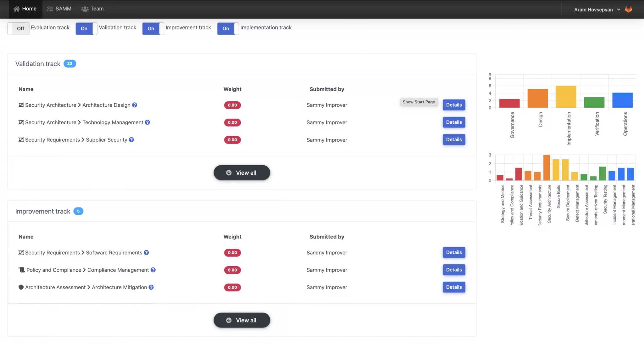Click the Security Architecture icon beside Technology Management
The image size is (644, 344).
tap(21, 122)
